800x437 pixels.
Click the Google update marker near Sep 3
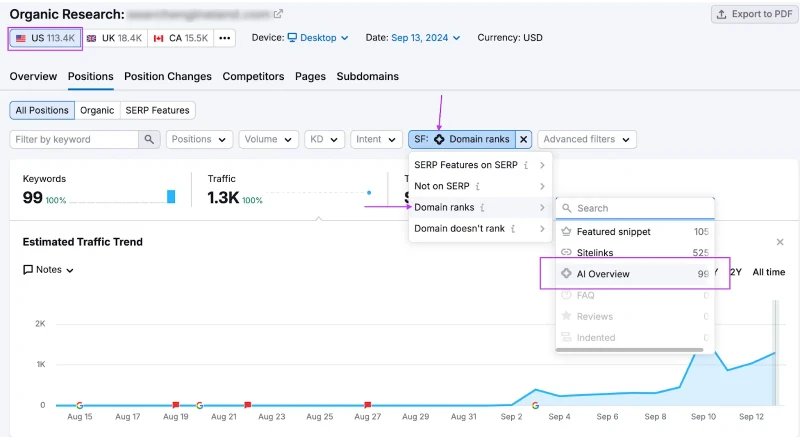[535, 405]
